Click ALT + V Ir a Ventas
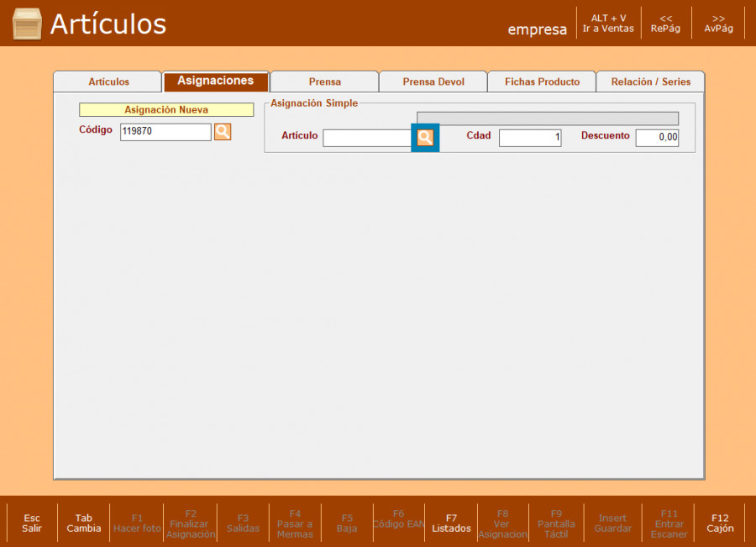This screenshot has height=547, width=756. 608,24
